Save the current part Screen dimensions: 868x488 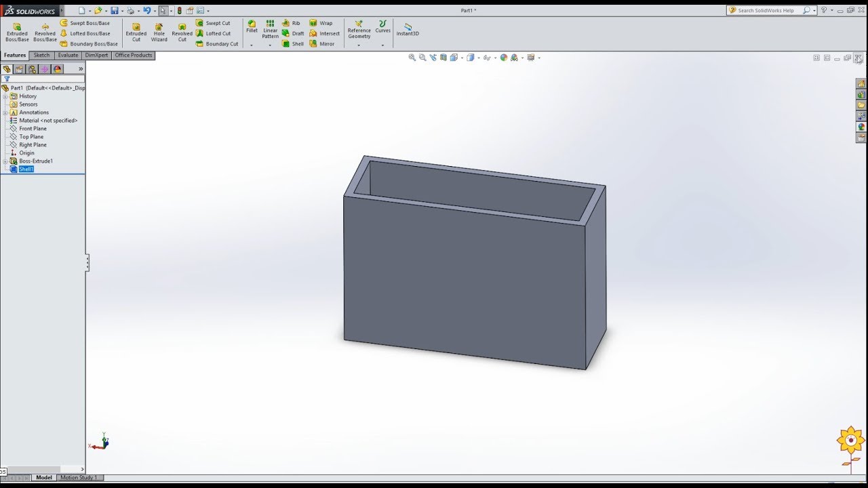[x=115, y=11]
